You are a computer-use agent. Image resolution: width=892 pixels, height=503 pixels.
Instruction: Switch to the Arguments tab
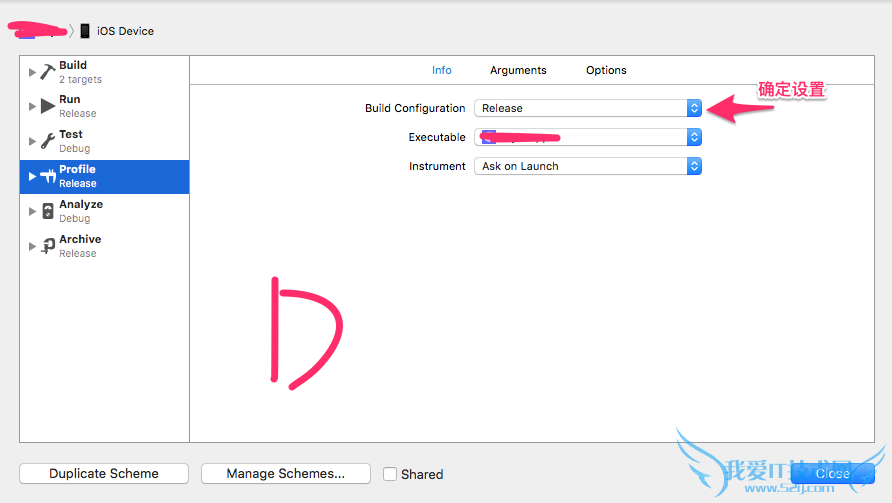pos(518,70)
